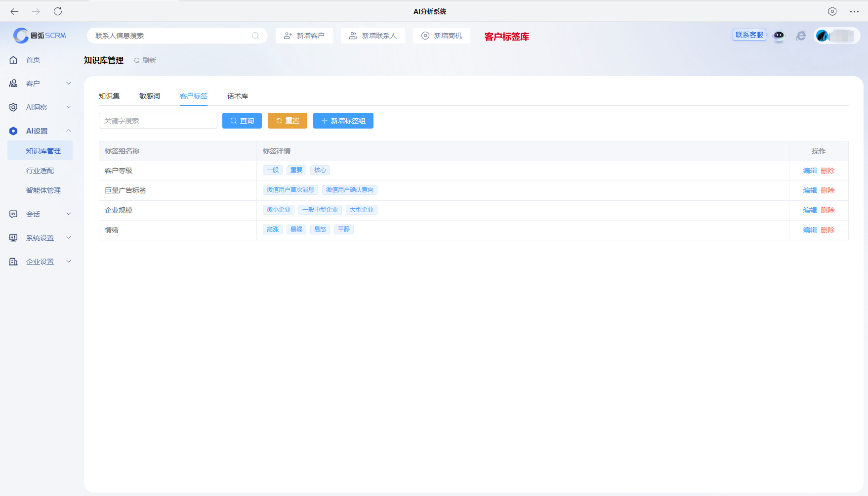Click 编辑 on the 情绪 tag group row
The image size is (868, 496).
[810, 229]
